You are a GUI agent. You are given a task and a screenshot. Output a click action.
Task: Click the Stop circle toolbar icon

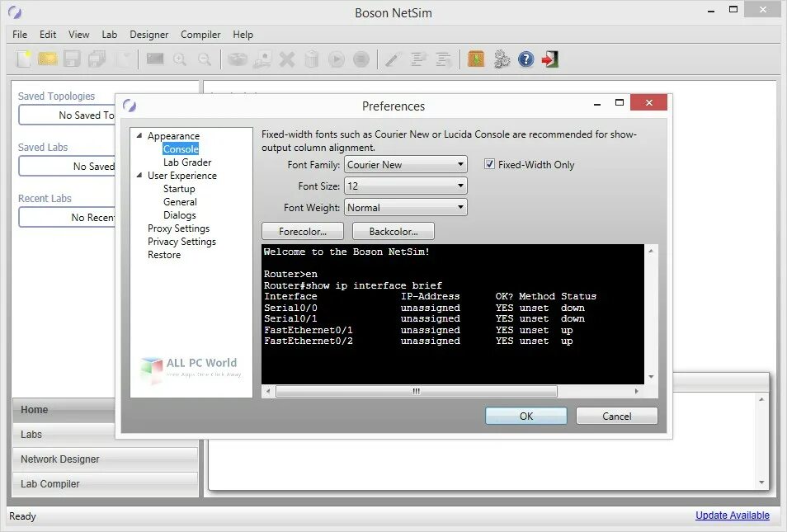click(361, 59)
